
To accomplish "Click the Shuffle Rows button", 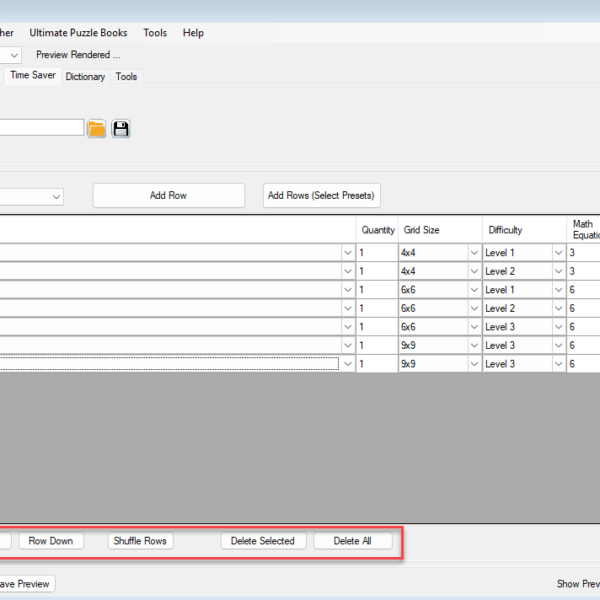I will 140,541.
